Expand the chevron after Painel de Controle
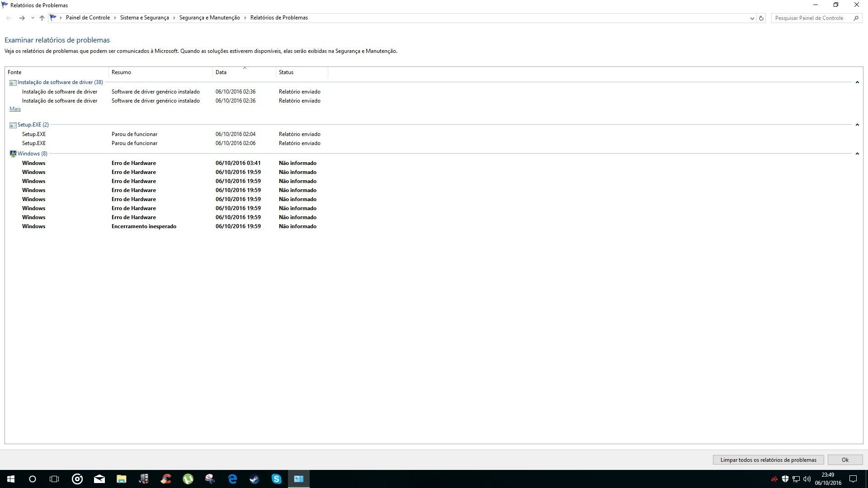868x488 pixels. click(115, 18)
